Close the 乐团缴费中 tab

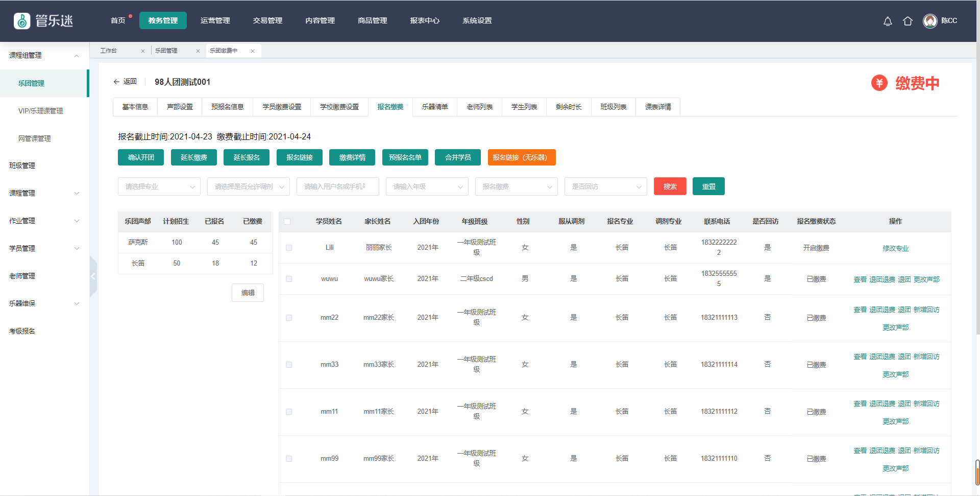253,51
